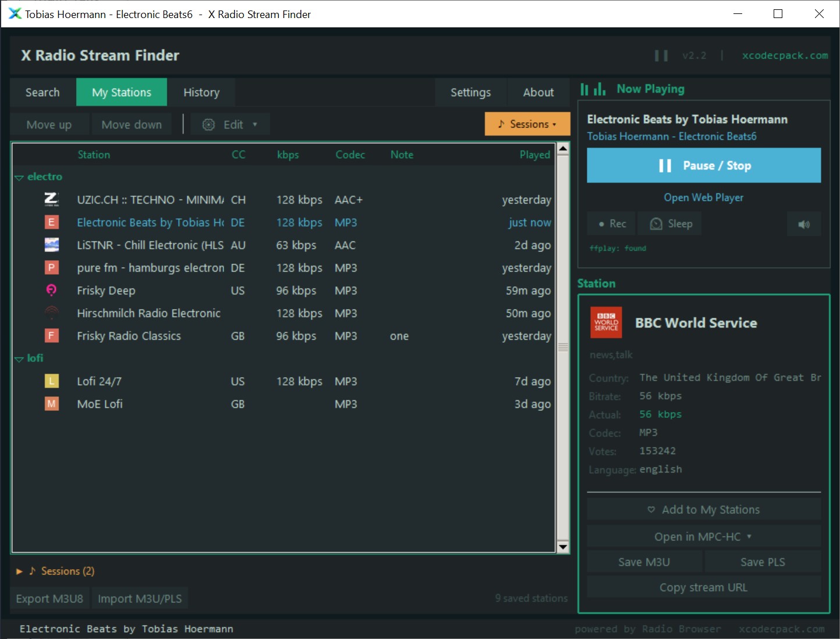This screenshot has height=639, width=840.
Task: Save the station as PLS
Action: (763, 562)
